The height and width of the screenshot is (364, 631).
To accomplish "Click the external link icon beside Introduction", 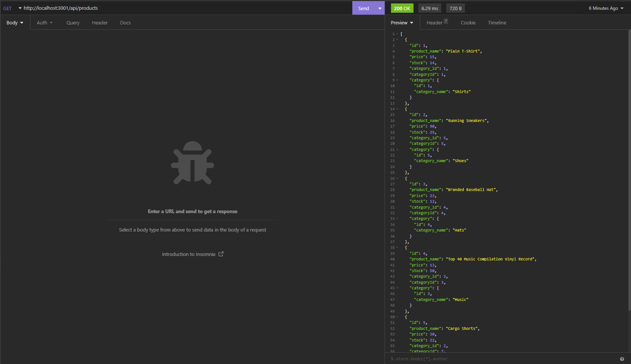I will coord(221,254).
